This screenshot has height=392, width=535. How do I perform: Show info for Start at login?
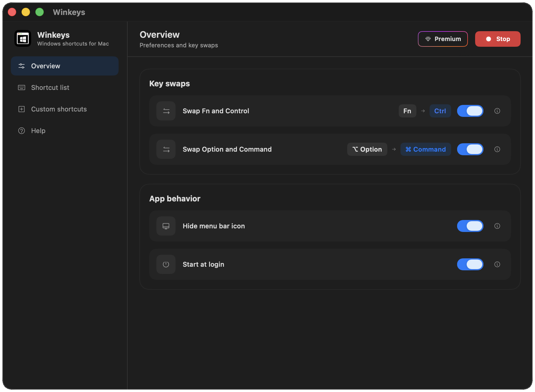tap(497, 264)
